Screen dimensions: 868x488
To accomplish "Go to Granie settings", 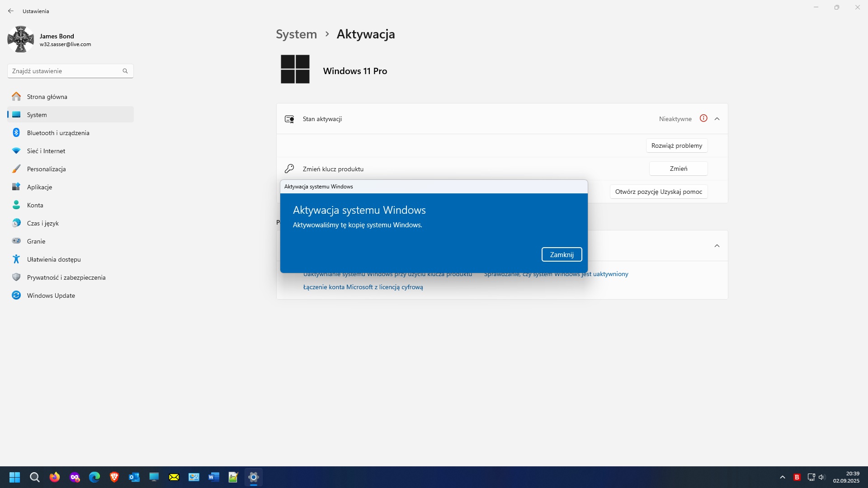I will (71, 241).
